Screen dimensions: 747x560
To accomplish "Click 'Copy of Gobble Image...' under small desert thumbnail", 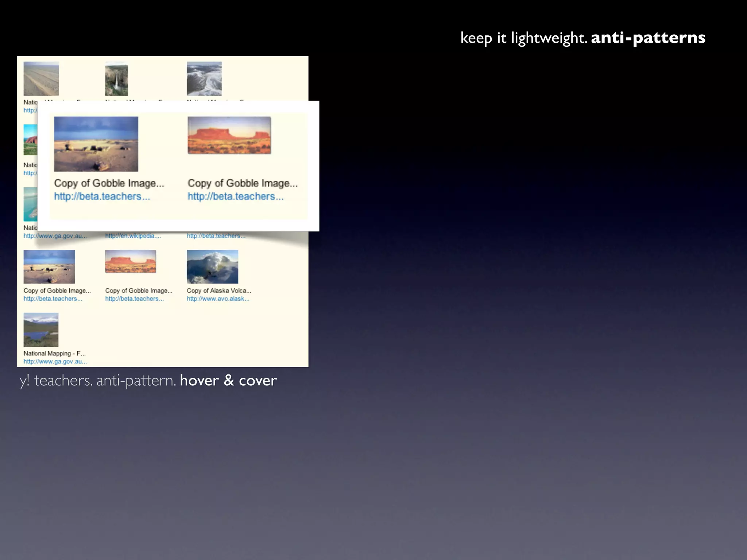I will (x=57, y=291).
